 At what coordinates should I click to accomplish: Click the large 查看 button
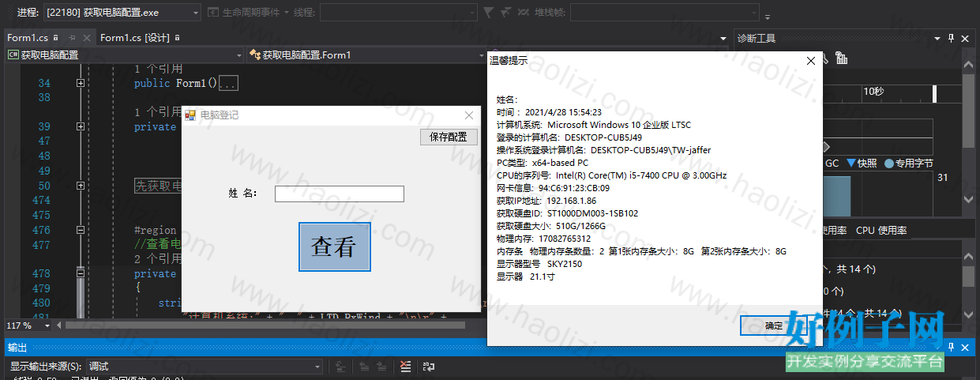tap(335, 246)
